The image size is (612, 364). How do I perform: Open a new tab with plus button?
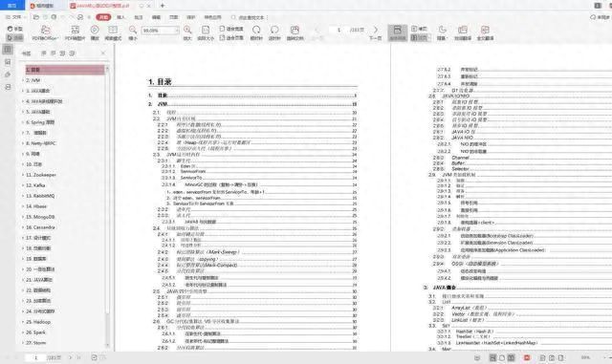coord(163,6)
